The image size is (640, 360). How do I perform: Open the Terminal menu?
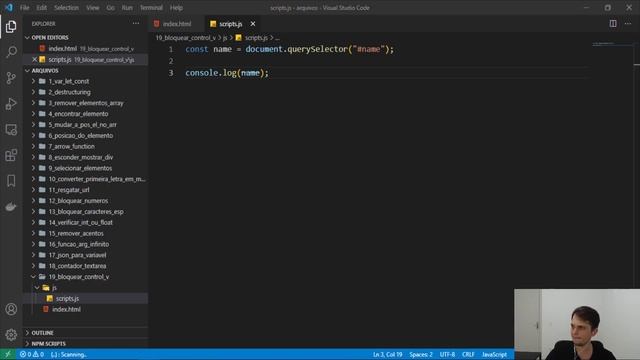tap(151, 8)
